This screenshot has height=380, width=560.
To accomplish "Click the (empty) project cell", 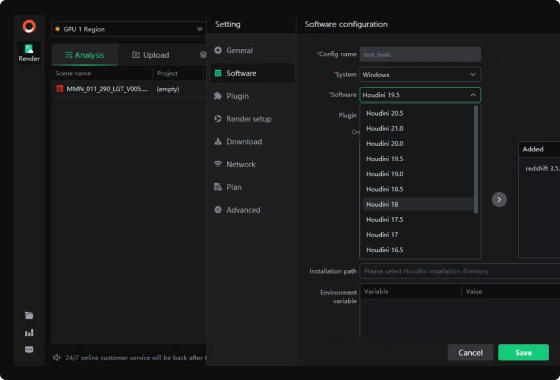I will [168, 89].
